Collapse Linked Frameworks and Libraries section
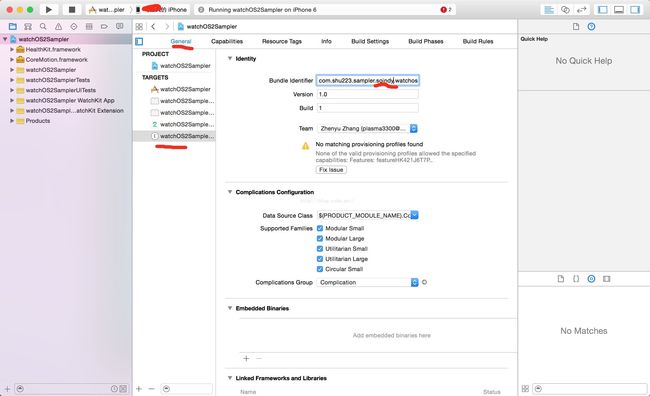Screen dimensions: 650x396 coord(230,378)
